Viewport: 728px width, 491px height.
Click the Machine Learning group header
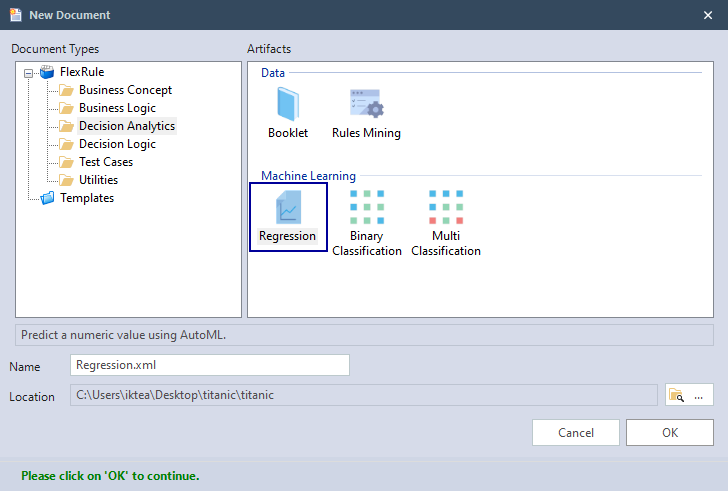[308, 176]
